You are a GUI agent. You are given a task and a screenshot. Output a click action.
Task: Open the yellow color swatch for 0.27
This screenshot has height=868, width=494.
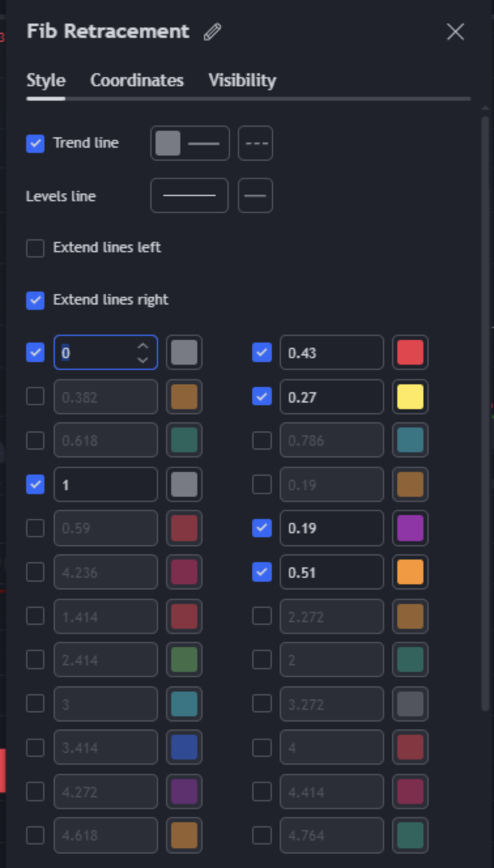[410, 397]
